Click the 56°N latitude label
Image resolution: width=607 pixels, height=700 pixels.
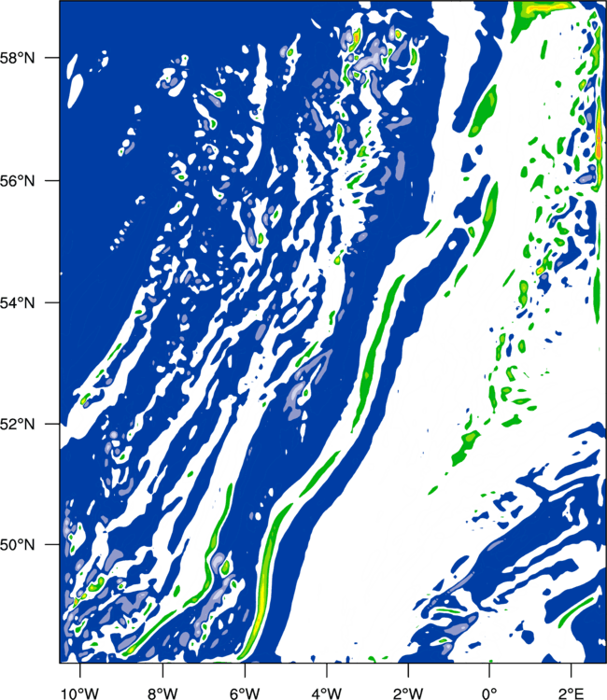[18, 181]
